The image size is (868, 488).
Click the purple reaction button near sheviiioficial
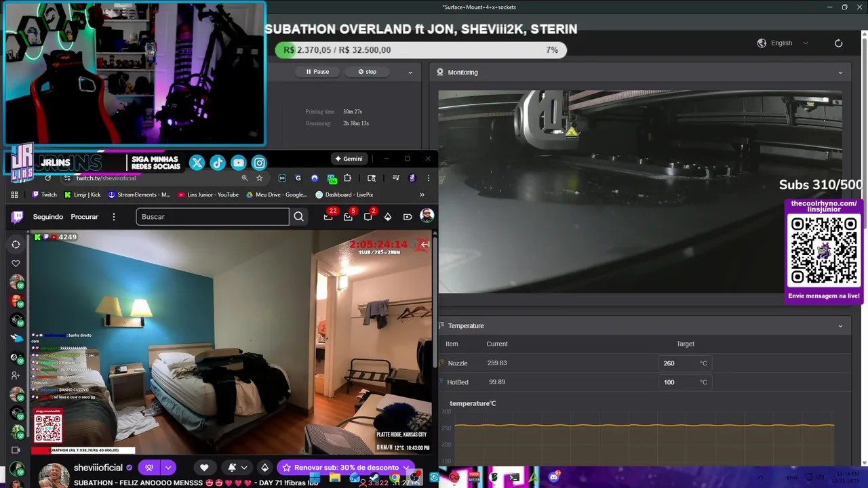click(x=149, y=468)
